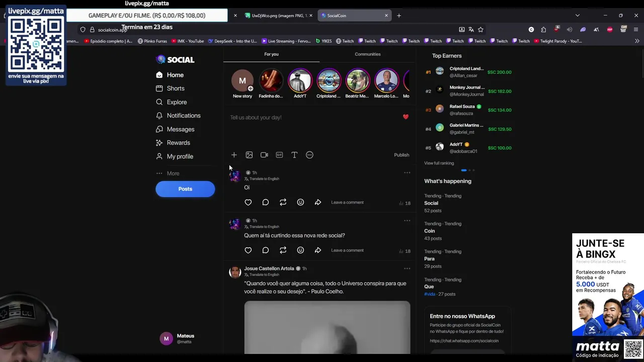Image resolution: width=644 pixels, height=362 pixels.
Task: Open a new browser tab
Action: [399, 16]
